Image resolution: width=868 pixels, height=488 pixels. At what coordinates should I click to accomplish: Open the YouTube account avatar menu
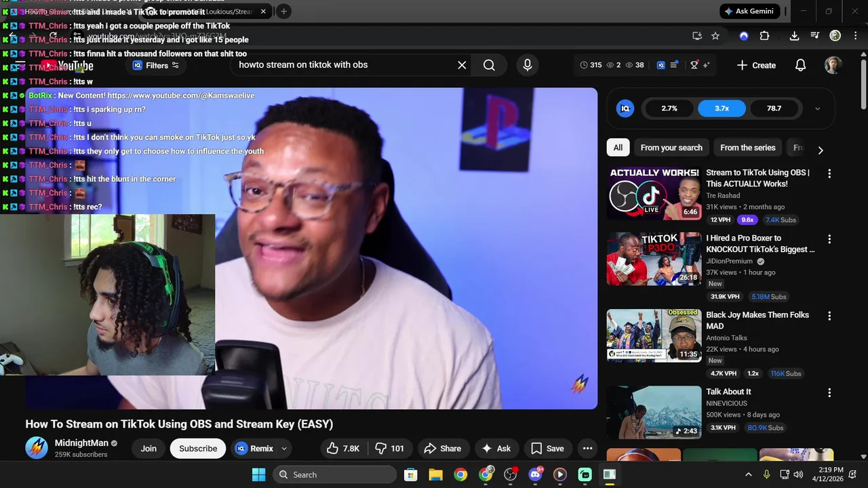tap(833, 65)
